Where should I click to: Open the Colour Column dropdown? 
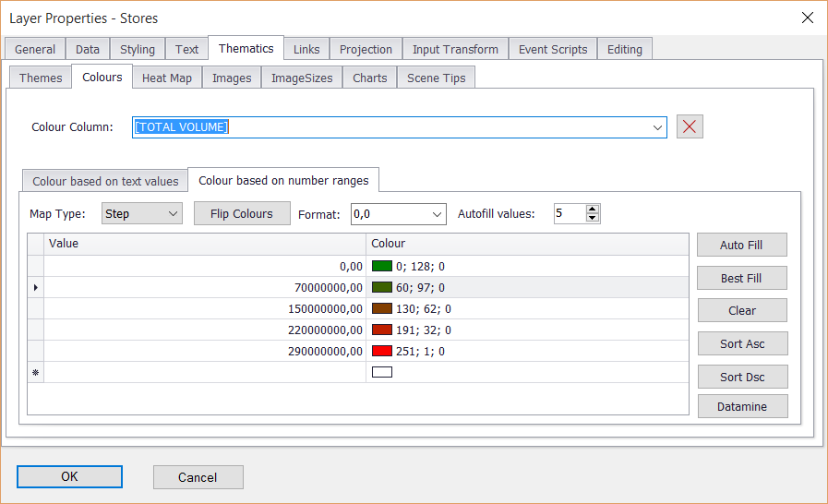[x=657, y=127]
